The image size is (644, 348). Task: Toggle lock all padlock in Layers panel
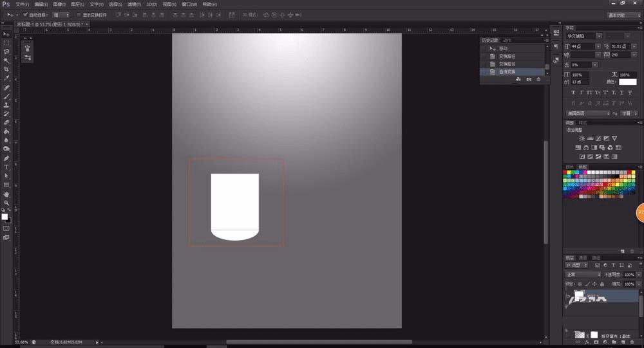pos(601,284)
